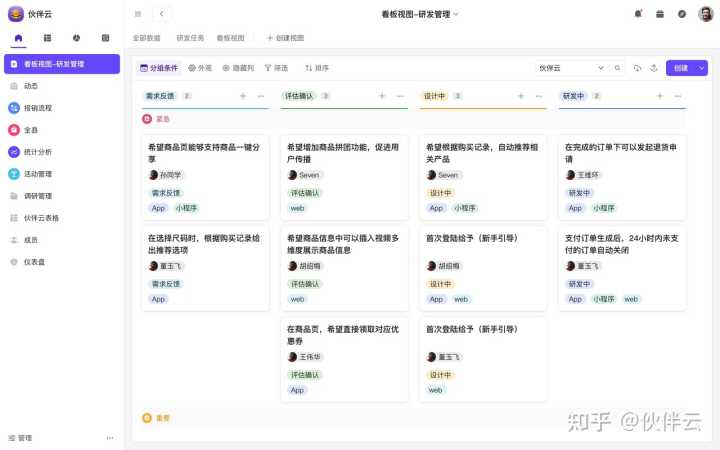Open card 希望商品页能够支持商品一键分享
Viewport: 720px width, 450px height.
tap(205, 177)
